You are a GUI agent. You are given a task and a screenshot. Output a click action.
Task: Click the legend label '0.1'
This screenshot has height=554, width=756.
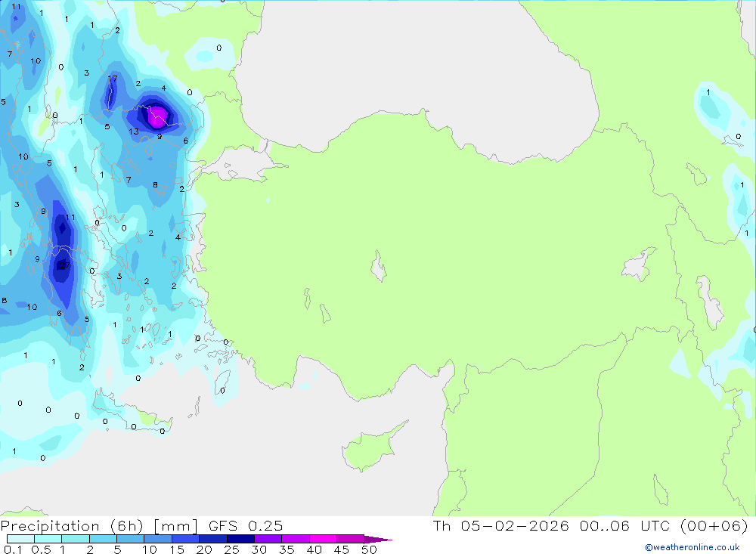[13, 549]
